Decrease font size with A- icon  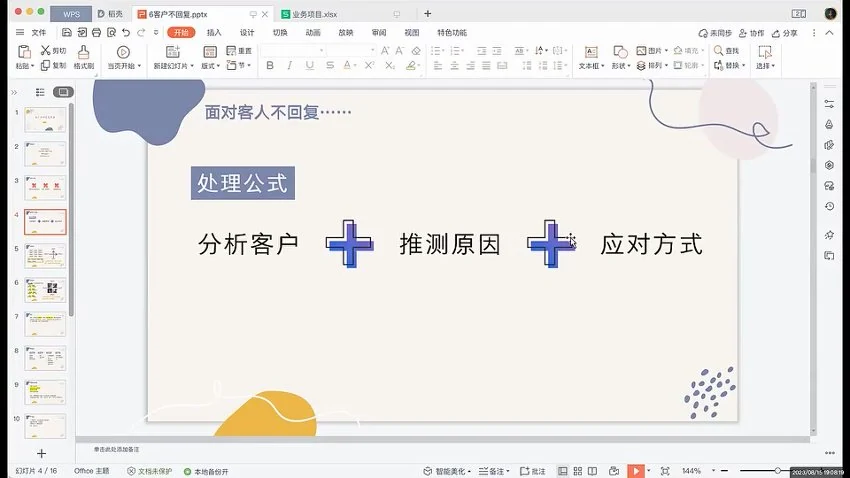click(400, 50)
